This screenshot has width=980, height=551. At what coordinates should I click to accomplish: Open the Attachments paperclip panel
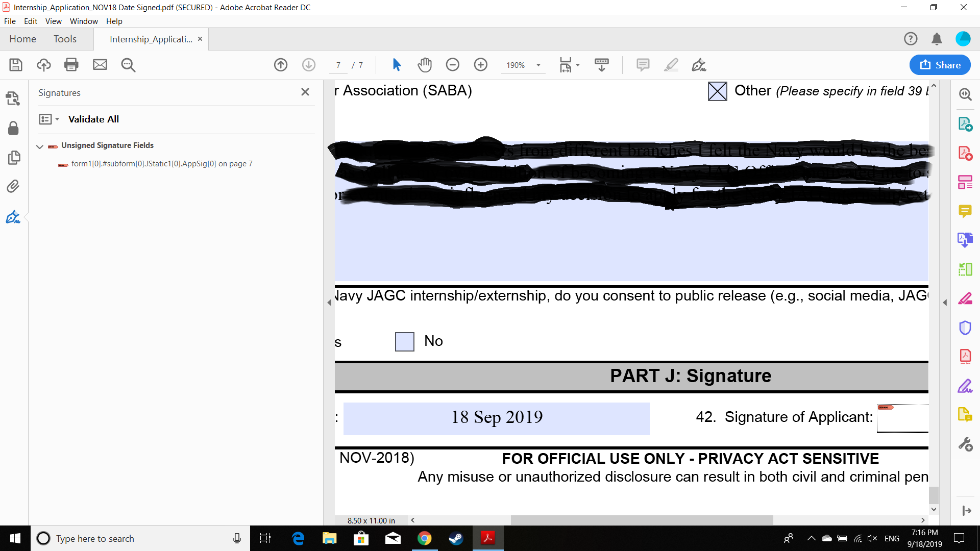(x=13, y=186)
